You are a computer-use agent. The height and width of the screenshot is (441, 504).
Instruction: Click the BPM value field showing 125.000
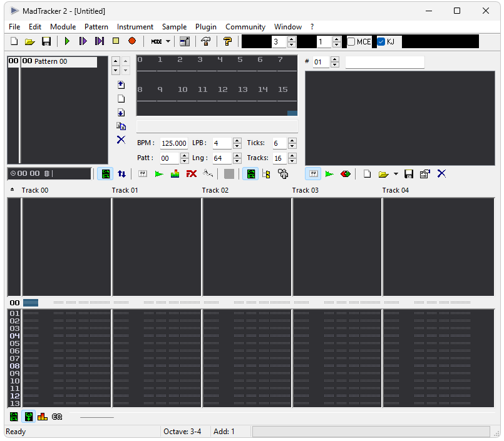[174, 143]
